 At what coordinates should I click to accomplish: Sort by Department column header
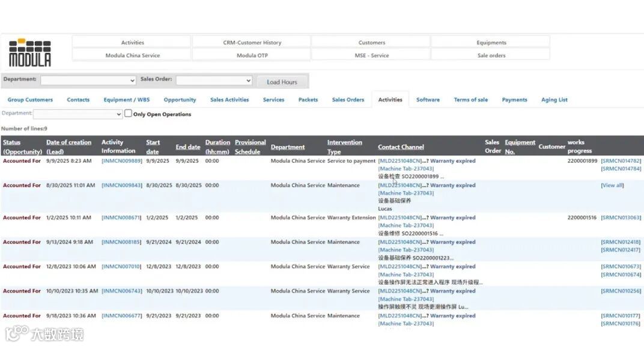point(288,147)
